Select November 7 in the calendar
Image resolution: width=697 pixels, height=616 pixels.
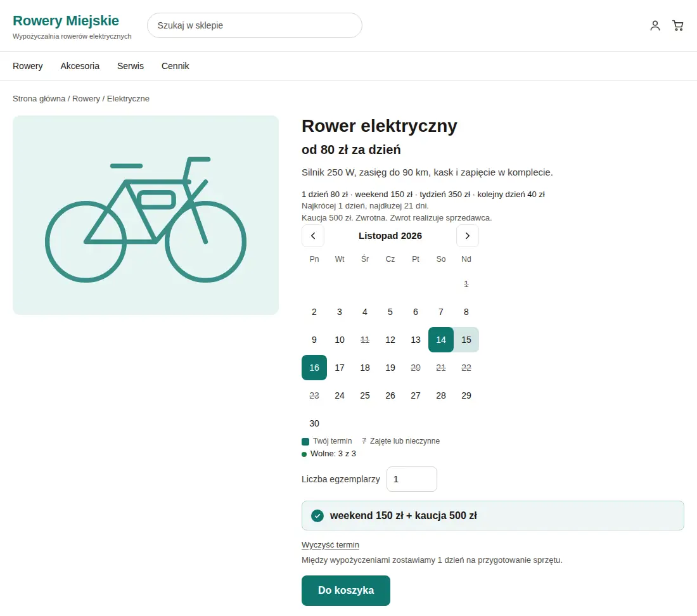pos(440,312)
